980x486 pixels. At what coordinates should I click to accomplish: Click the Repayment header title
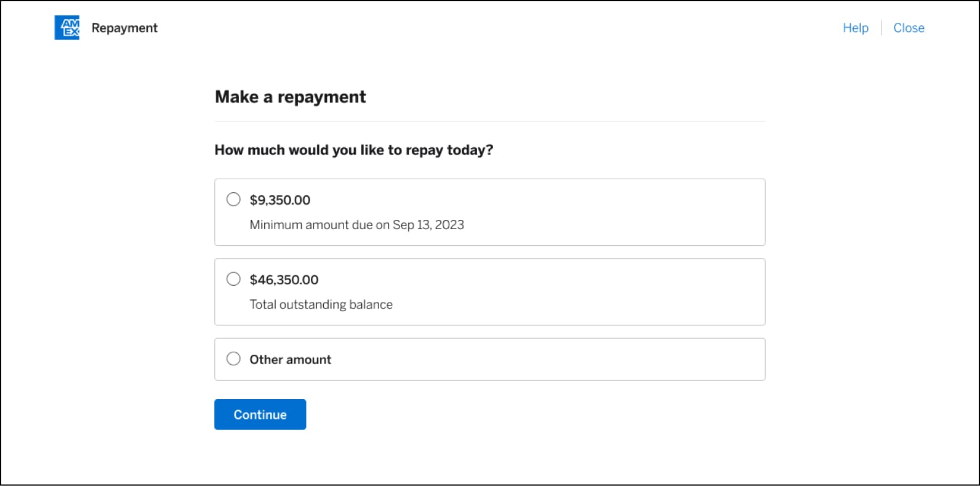(x=124, y=28)
